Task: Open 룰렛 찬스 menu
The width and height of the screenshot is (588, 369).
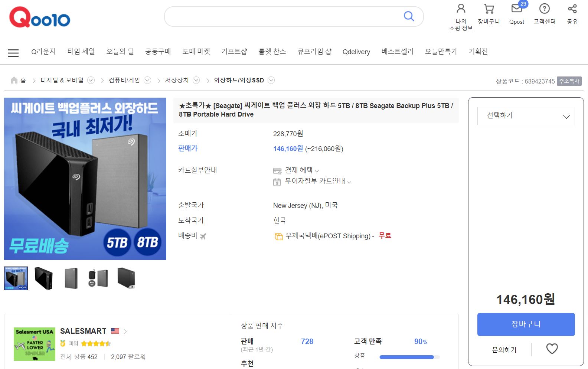Action: (272, 52)
